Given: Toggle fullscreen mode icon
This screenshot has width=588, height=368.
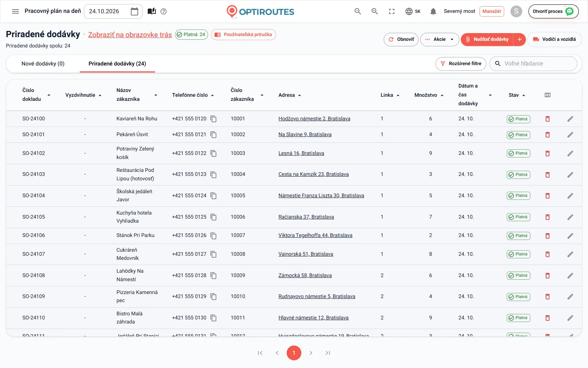Looking at the screenshot, I should [392, 11].
